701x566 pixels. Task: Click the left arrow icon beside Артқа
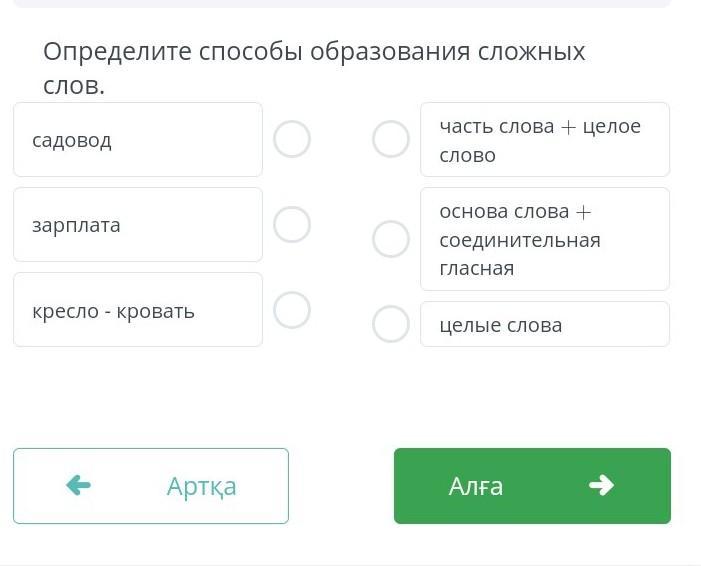pos(78,486)
